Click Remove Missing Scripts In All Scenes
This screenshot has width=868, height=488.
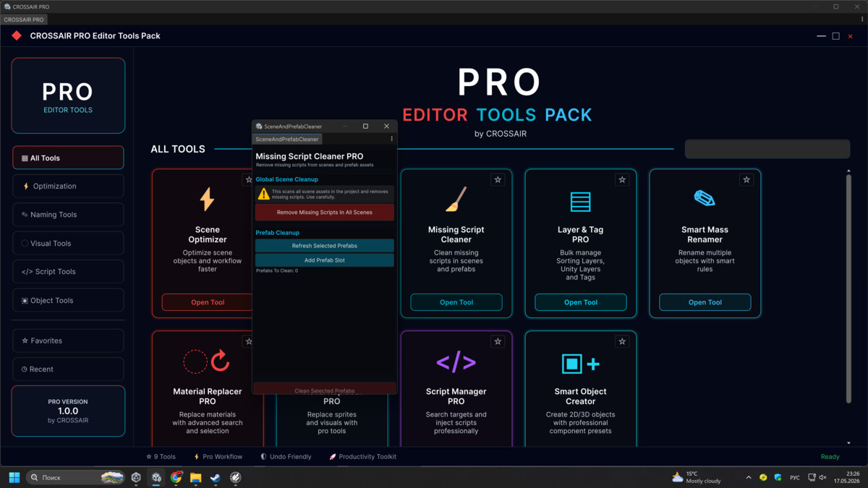(x=325, y=213)
